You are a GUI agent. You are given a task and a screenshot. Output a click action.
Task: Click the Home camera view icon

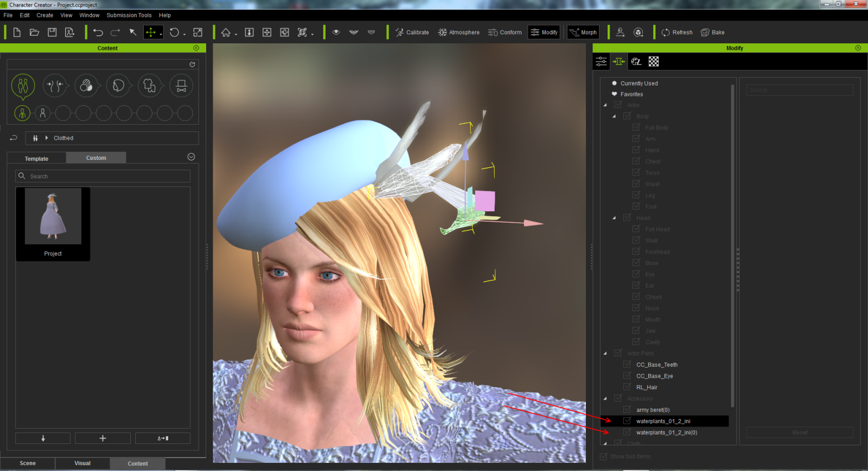click(x=226, y=33)
